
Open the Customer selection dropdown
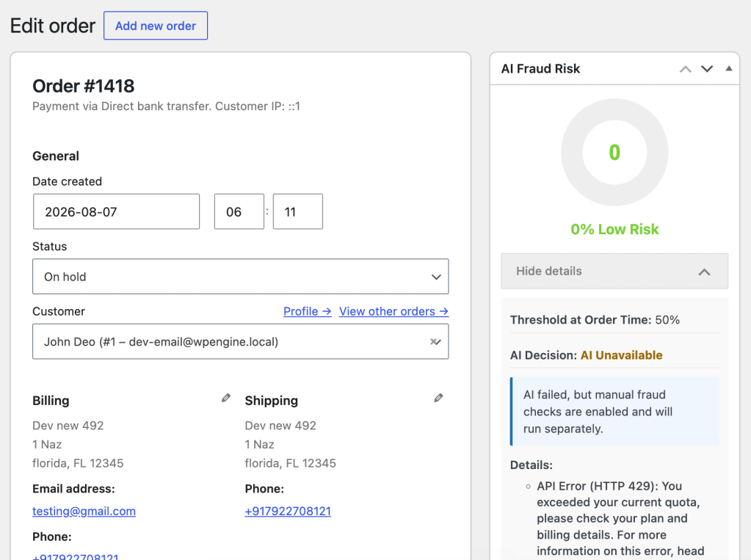pyautogui.click(x=241, y=341)
